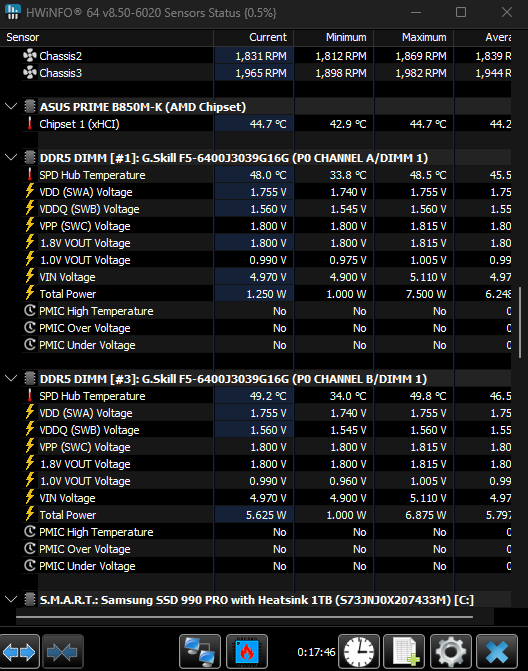The image size is (528, 671).
Task: Select DIMM #1 VDDQ (SWB) Voltage row
Action: pos(267,209)
